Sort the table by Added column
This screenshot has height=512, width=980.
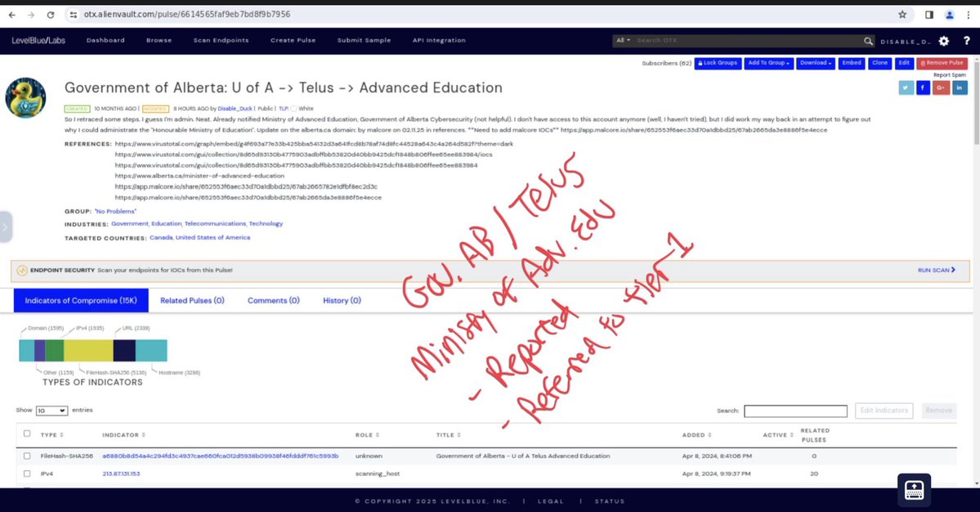click(x=697, y=435)
